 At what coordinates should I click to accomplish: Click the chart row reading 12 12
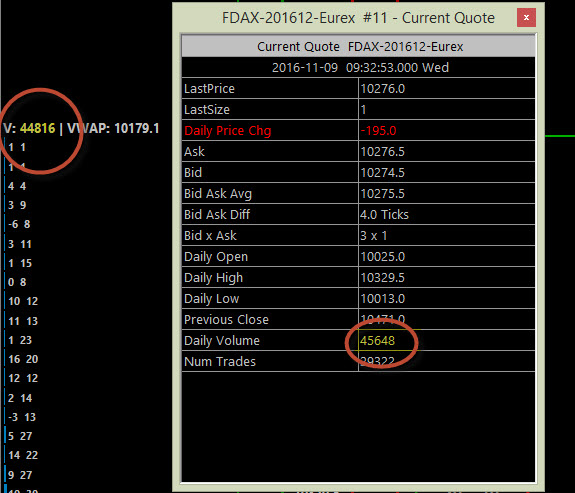click(23, 379)
